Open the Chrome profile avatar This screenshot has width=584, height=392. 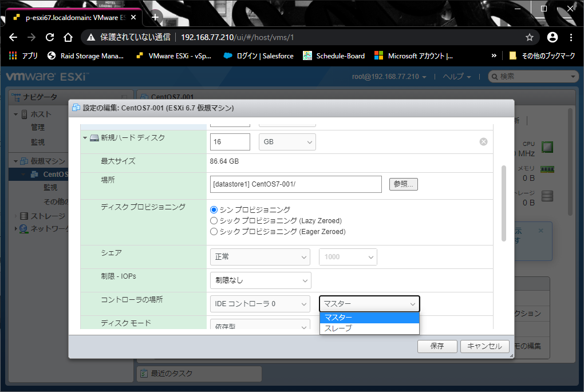click(553, 37)
